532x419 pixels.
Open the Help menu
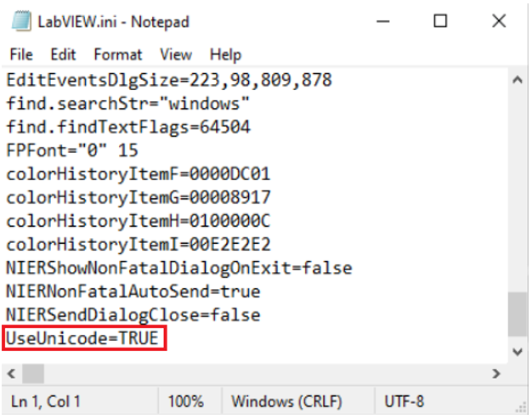tap(225, 54)
